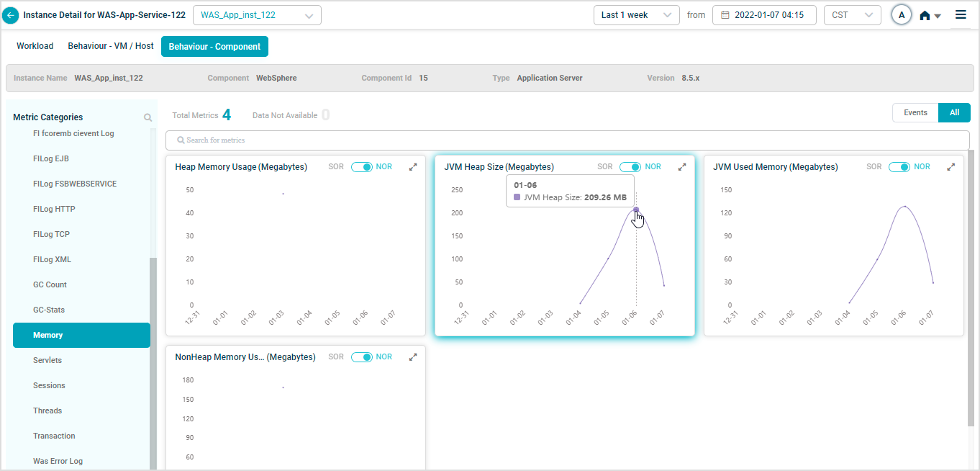Click the back arrow icon
The height and width of the screenshot is (471, 980).
pos(11,15)
